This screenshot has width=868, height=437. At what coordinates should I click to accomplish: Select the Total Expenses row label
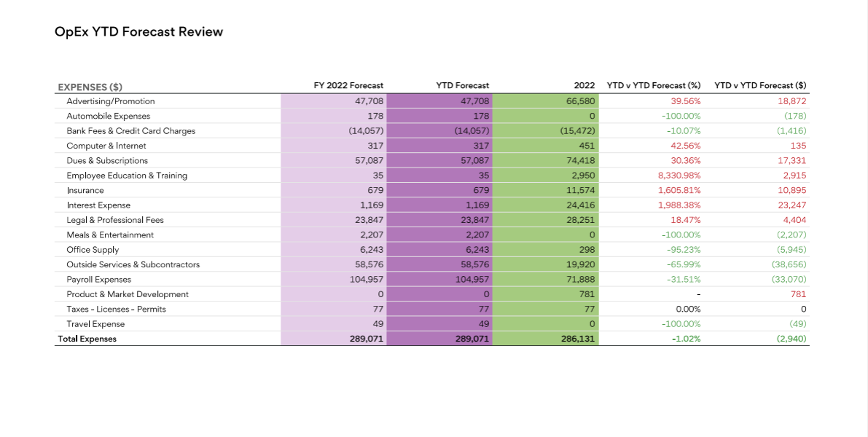point(87,339)
